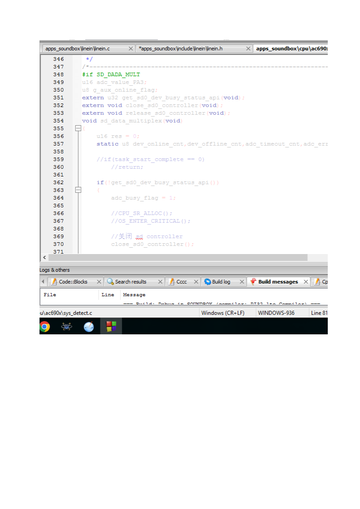Click the Search results magnifier icon
The height and width of the screenshot is (509, 360).
point(110,282)
